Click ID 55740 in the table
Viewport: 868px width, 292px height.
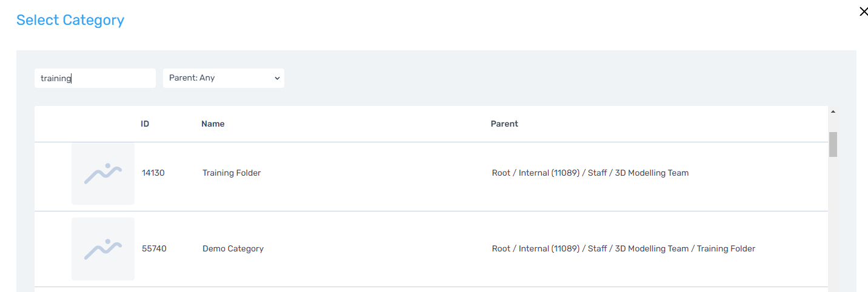(x=154, y=248)
